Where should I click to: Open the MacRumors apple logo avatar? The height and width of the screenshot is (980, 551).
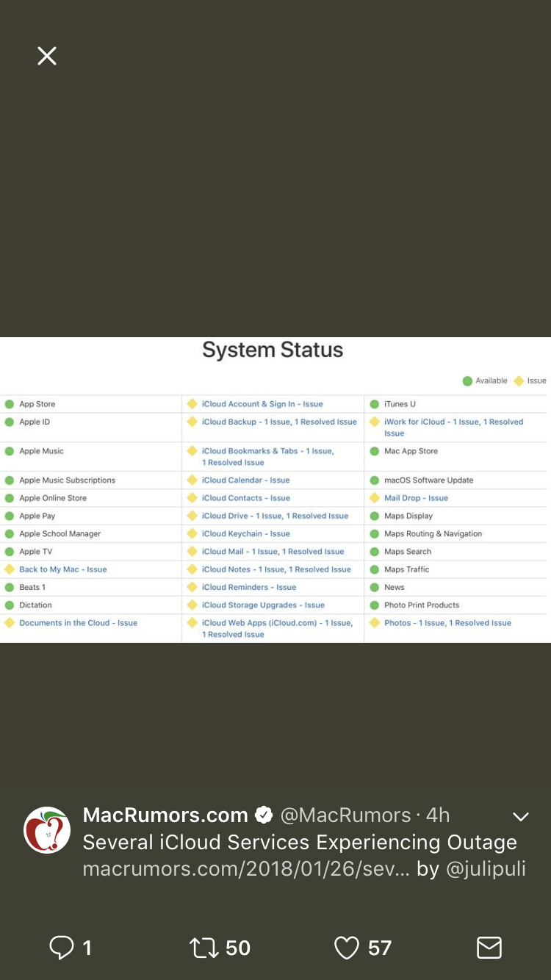pos(47,830)
